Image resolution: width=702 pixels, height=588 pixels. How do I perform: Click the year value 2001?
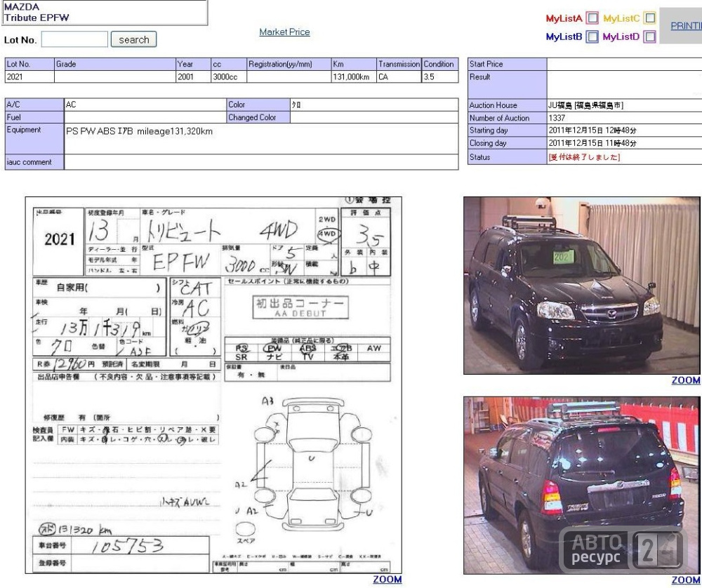click(x=185, y=77)
